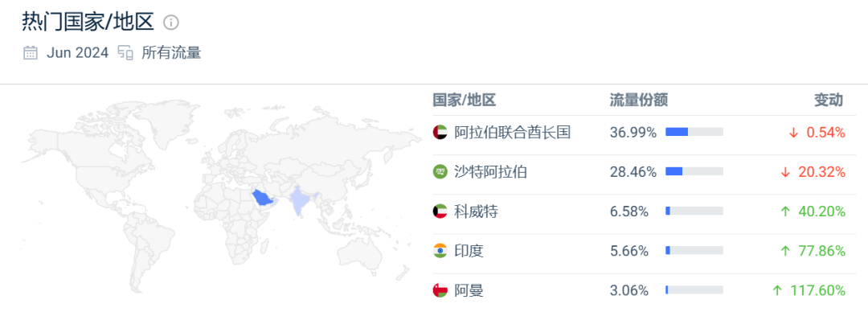Open the 沙特阿拉伯 country link
The height and width of the screenshot is (312, 868).
(x=490, y=172)
